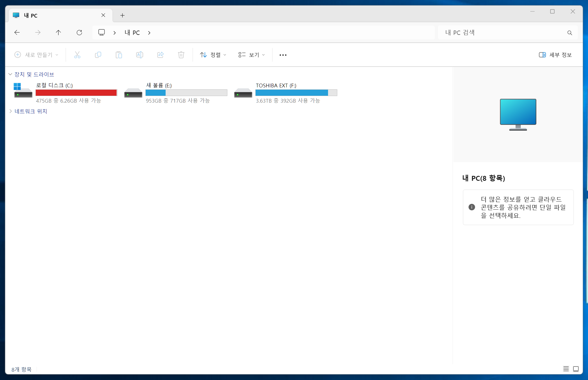Switch to details list view in status bar

tap(566, 369)
